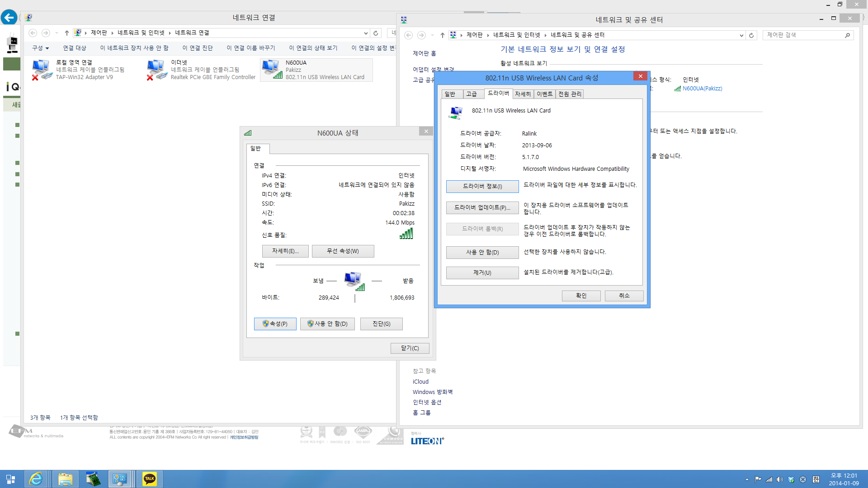Click 닫기 in N600UA 상태 dialog
Screen dimensions: 868x488
pos(410,348)
